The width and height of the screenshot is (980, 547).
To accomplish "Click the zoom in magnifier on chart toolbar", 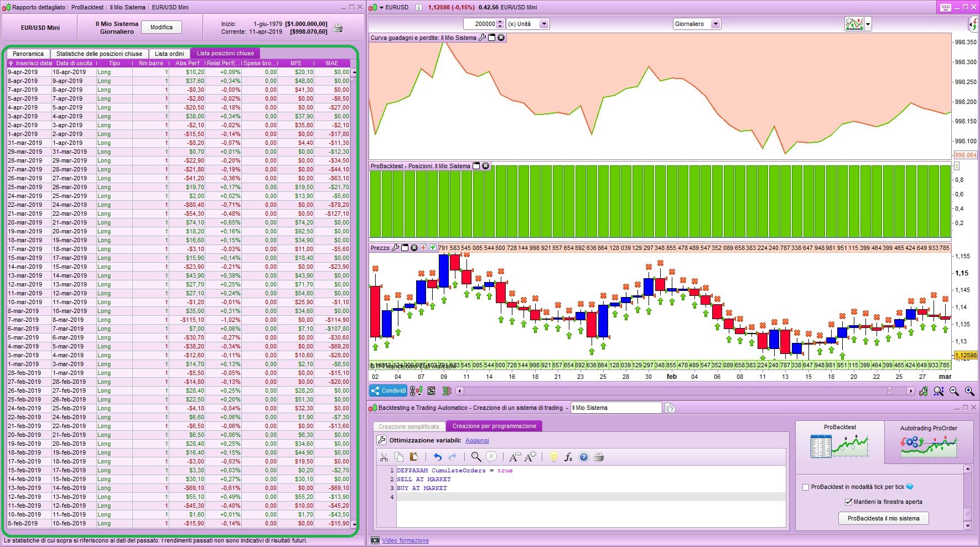I will coord(969,391).
